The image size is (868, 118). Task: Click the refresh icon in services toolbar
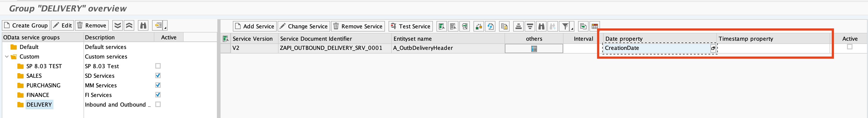[490, 26]
